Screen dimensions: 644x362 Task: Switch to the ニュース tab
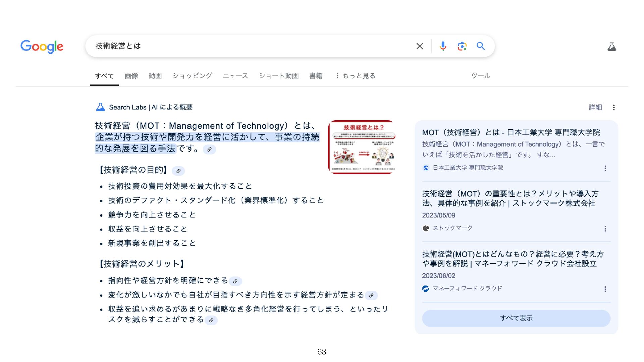(235, 76)
